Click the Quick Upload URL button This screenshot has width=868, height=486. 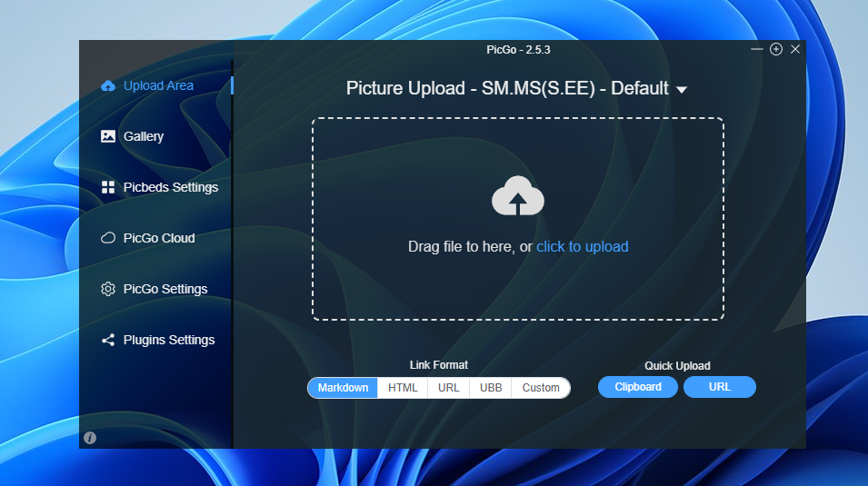(x=720, y=387)
